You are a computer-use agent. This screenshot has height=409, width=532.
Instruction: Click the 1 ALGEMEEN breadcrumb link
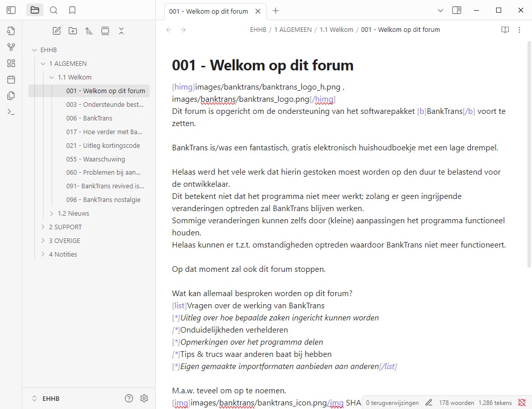pyautogui.click(x=293, y=30)
